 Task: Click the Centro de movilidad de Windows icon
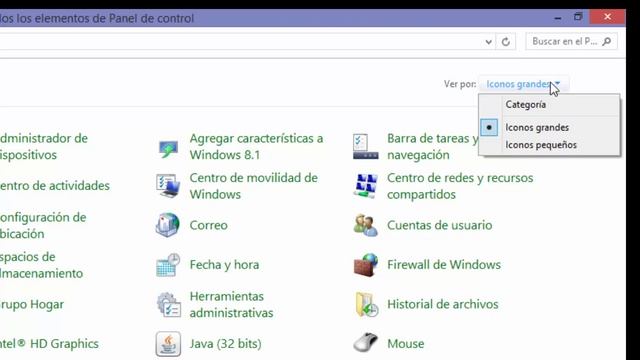click(x=168, y=186)
